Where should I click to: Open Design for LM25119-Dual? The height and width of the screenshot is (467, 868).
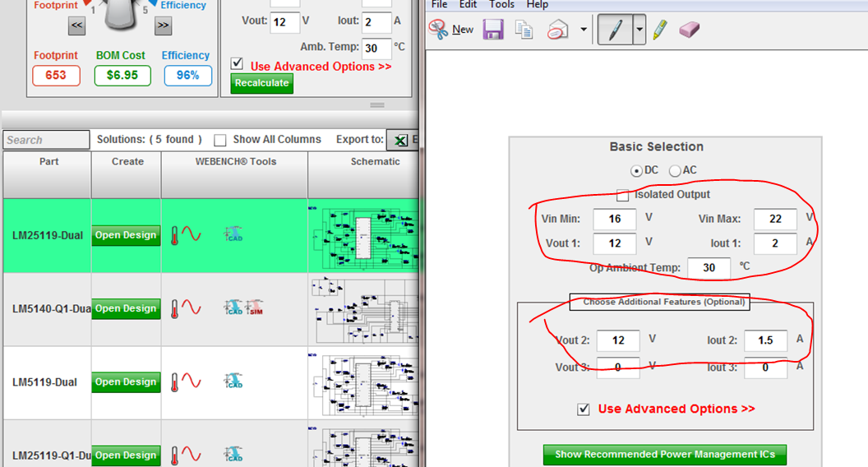click(126, 235)
